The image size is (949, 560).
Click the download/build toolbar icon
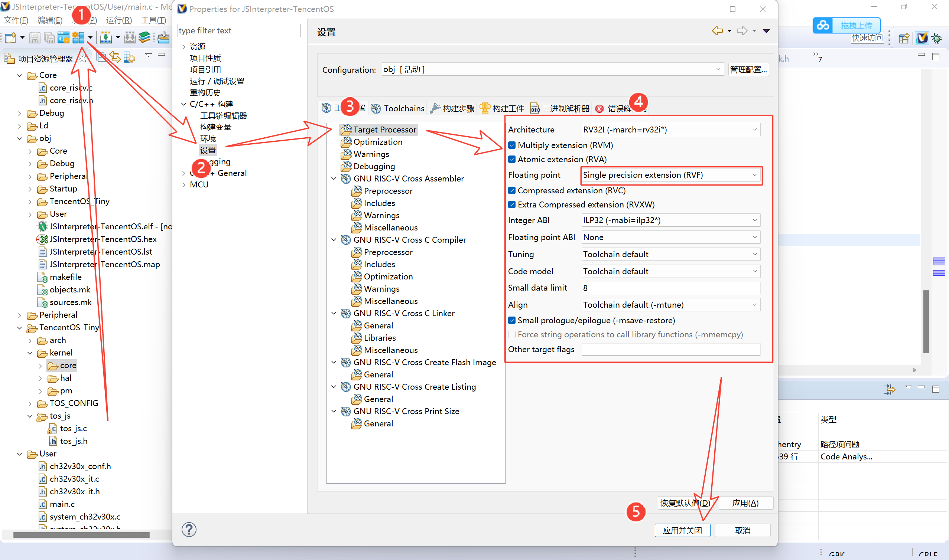click(106, 37)
